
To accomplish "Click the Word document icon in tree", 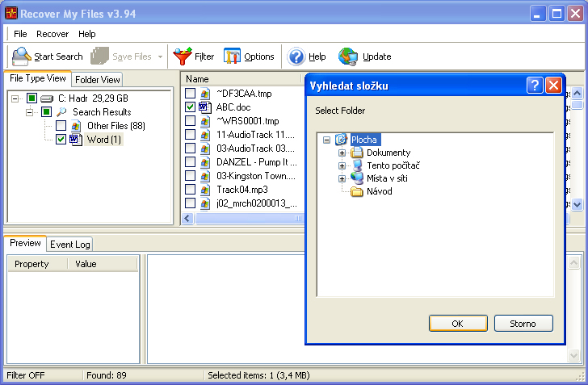I will tap(76, 140).
